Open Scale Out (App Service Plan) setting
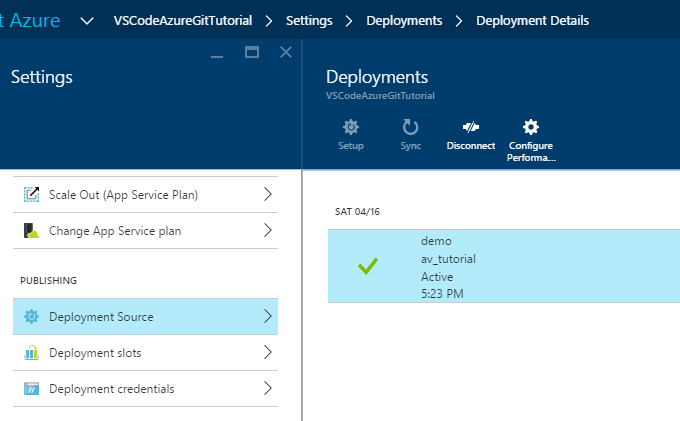Screen dimensions: 680x421 (145, 194)
